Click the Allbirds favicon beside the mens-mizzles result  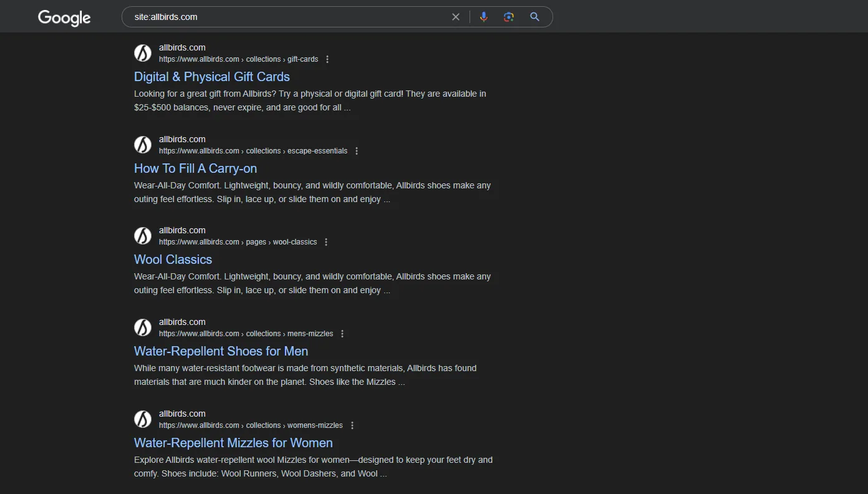143,327
